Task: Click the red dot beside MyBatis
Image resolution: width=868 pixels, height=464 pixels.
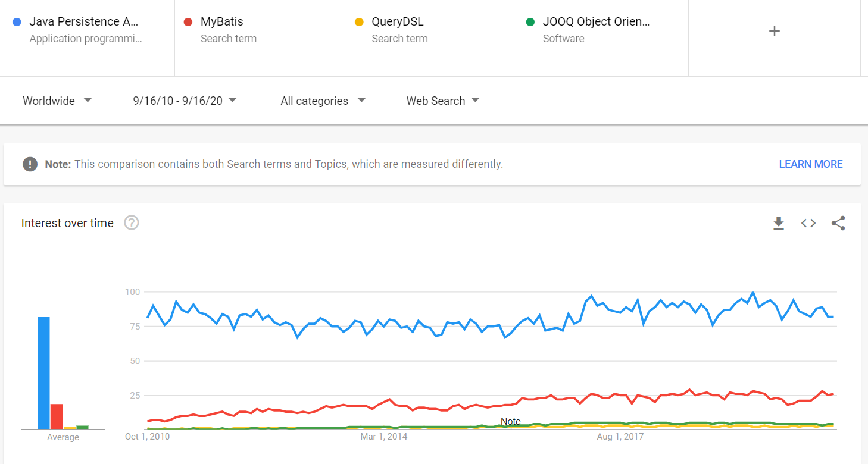Action: click(x=188, y=22)
